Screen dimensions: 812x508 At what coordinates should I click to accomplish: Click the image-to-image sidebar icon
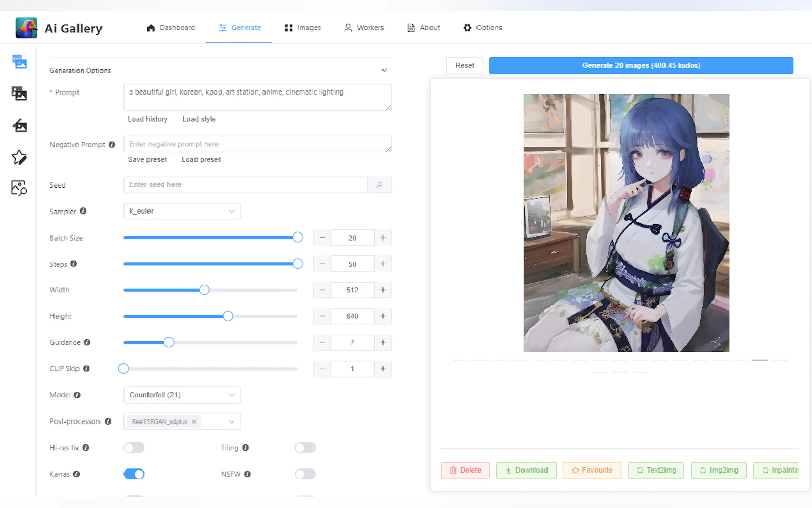[19, 93]
